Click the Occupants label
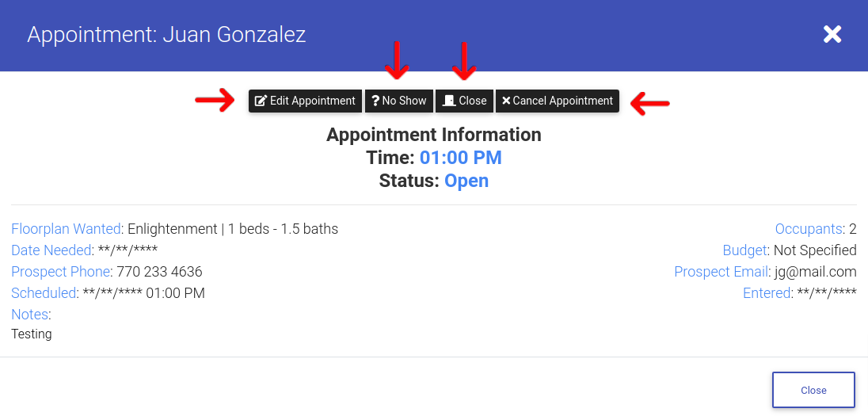This screenshot has height=420, width=868. click(809, 229)
